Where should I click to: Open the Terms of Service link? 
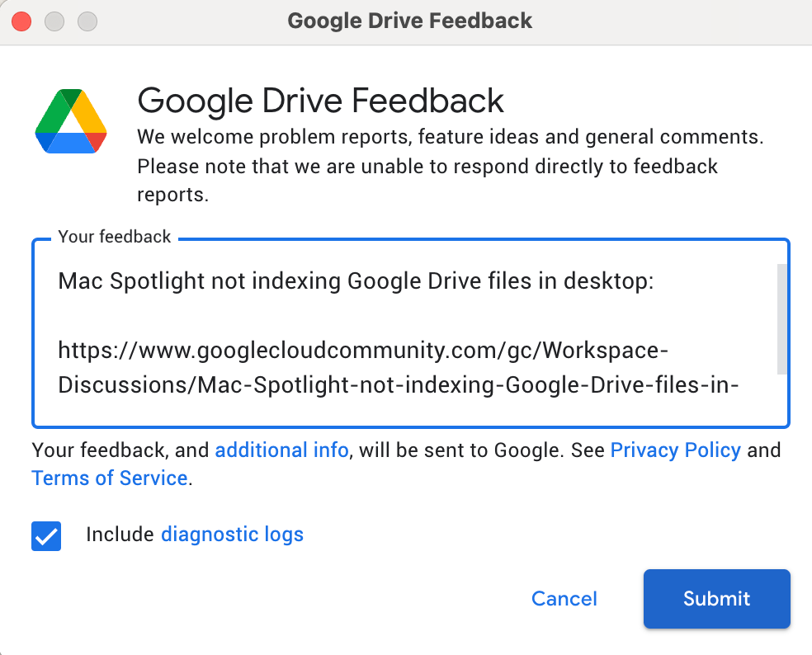[x=109, y=478]
